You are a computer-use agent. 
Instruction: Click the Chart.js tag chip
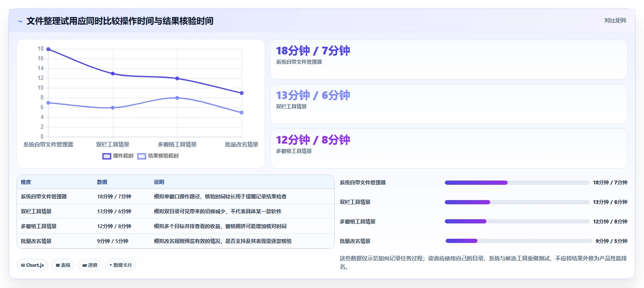(x=32, y=265)
